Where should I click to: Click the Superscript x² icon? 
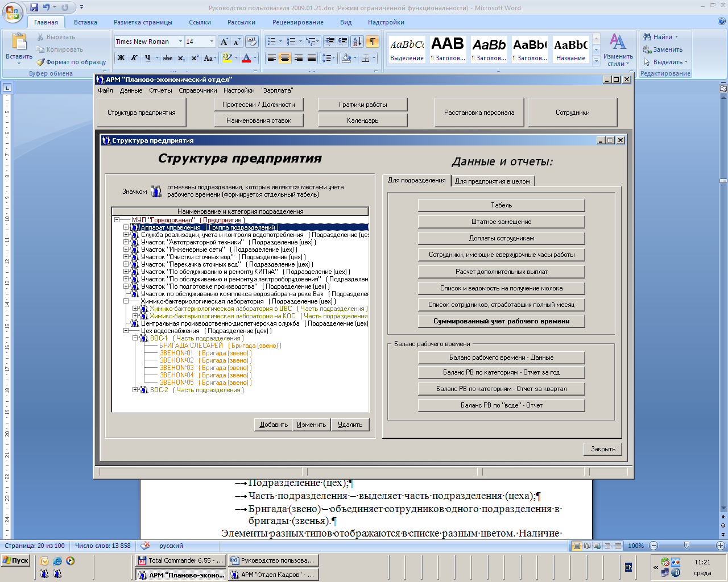(x=195, y=58)
